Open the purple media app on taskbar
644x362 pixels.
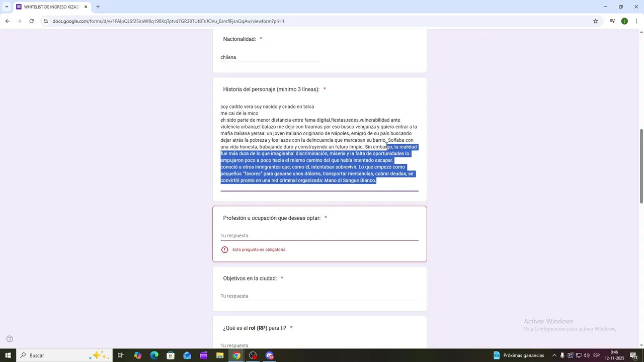203,355
